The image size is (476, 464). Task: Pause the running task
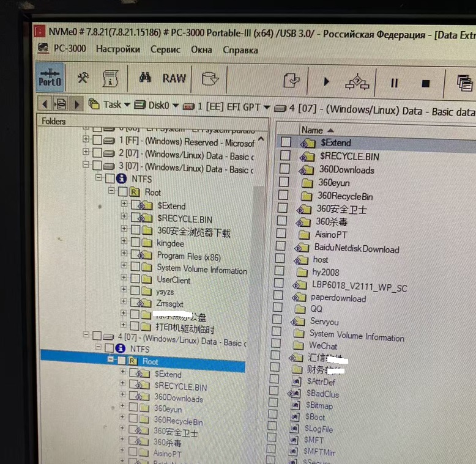pos(394,83)
